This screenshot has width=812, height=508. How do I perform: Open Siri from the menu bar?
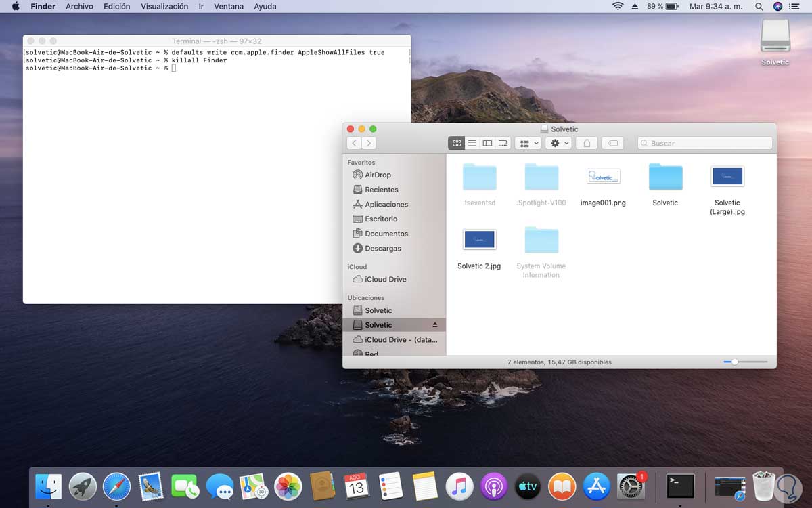[777, 6]
